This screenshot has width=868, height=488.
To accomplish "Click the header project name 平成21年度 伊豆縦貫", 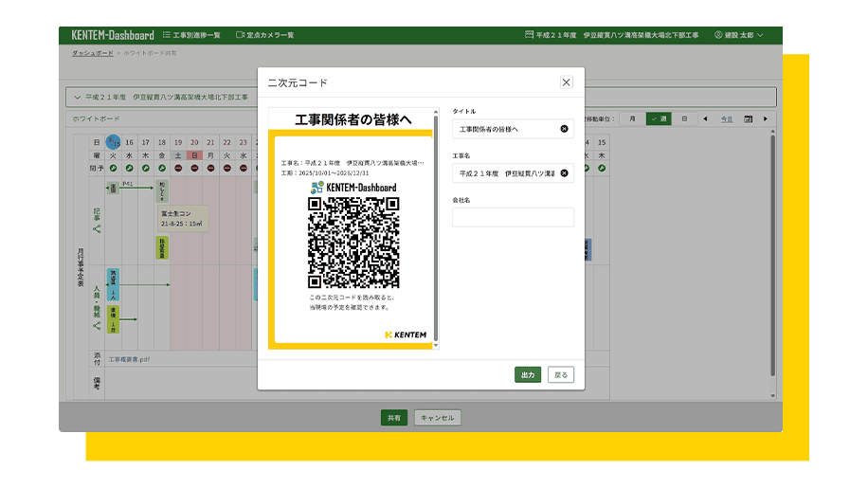I will [x=612, y=35].
